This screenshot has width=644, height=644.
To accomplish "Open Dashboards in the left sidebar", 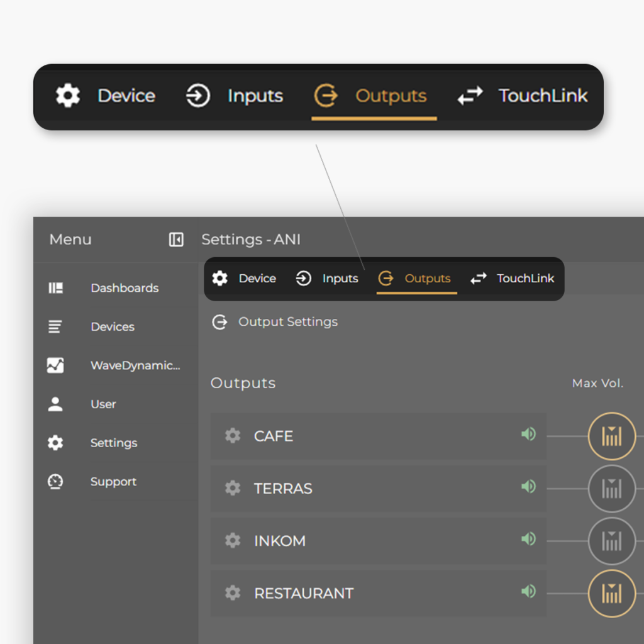I will [124, 288].
